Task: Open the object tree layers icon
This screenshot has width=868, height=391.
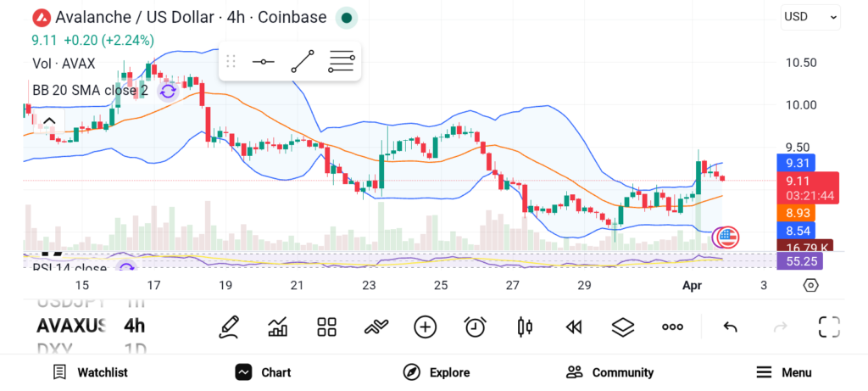Action: 623,327
